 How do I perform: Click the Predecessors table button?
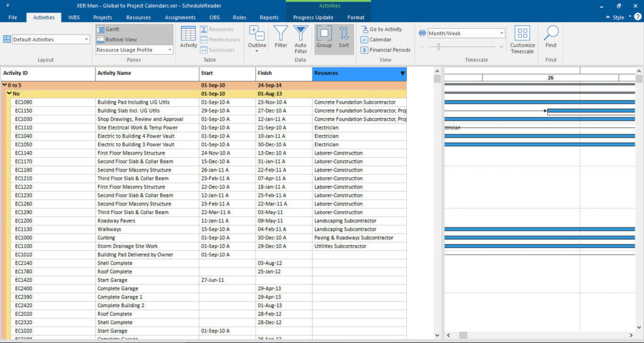219,40
